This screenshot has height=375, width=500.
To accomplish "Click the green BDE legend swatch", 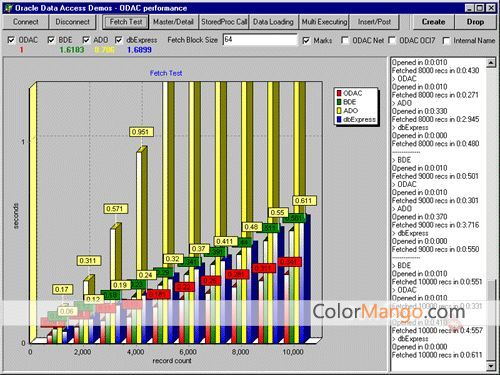I will coord(339,102).
